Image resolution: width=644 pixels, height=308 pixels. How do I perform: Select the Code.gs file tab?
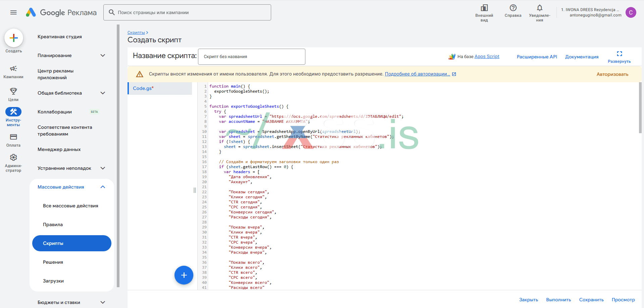pyautogui.click(x=143, y=88)
